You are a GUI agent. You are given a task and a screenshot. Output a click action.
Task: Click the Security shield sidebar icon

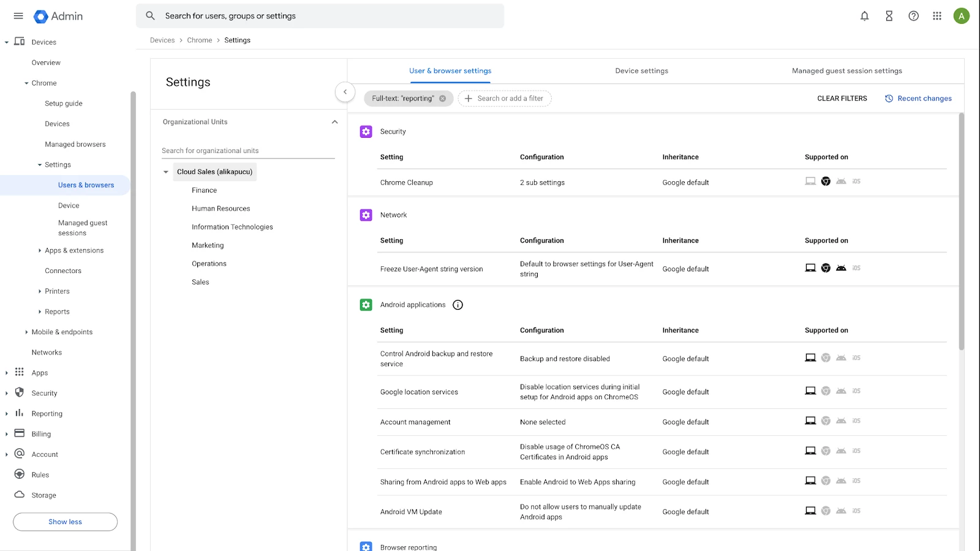tap(20, 392)
